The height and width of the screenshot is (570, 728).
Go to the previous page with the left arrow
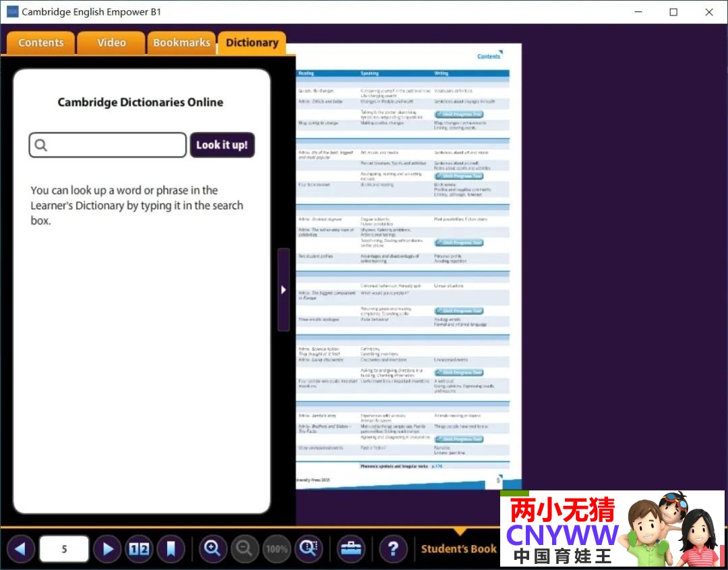(20, 549)
